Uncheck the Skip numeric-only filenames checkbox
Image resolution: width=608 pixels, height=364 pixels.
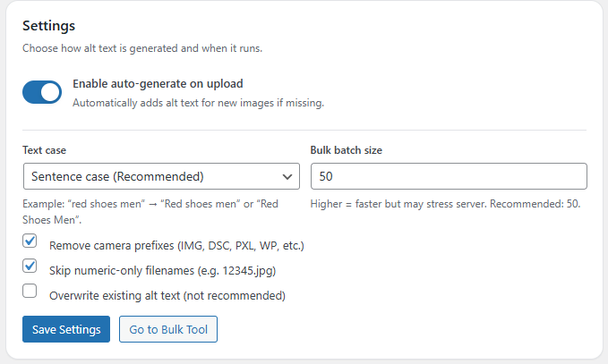click(x=30, y=267)
